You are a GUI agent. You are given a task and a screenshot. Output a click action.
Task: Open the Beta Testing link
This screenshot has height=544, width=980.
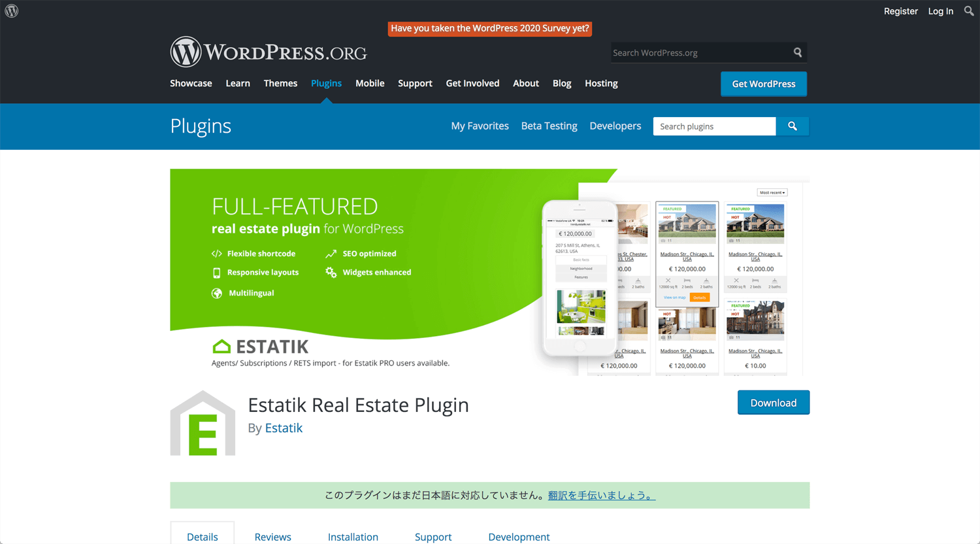[549, 126]
